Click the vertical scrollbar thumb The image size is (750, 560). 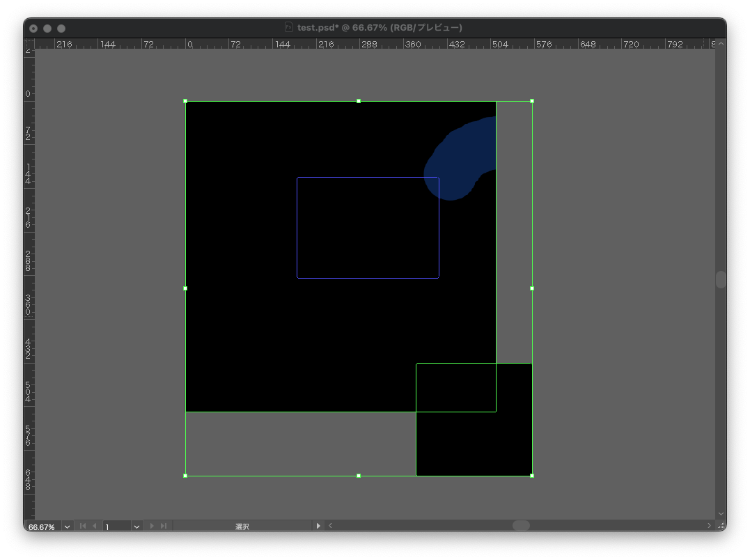[721, 279]
